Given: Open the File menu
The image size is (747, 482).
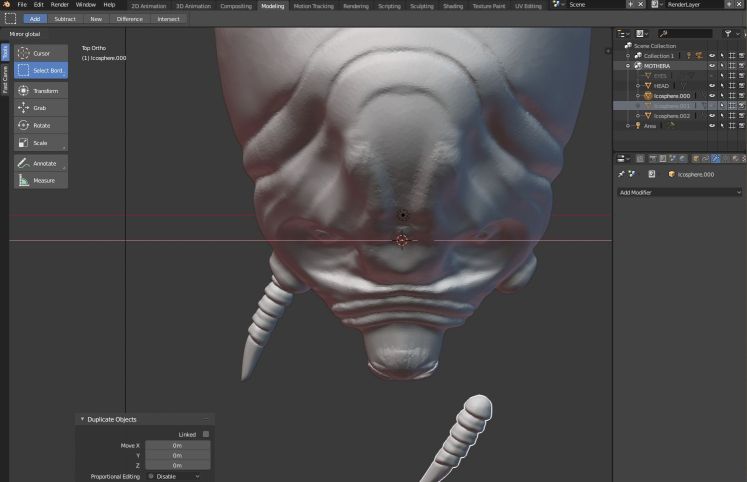Looking at the screenshot, I should coord(22,4).
